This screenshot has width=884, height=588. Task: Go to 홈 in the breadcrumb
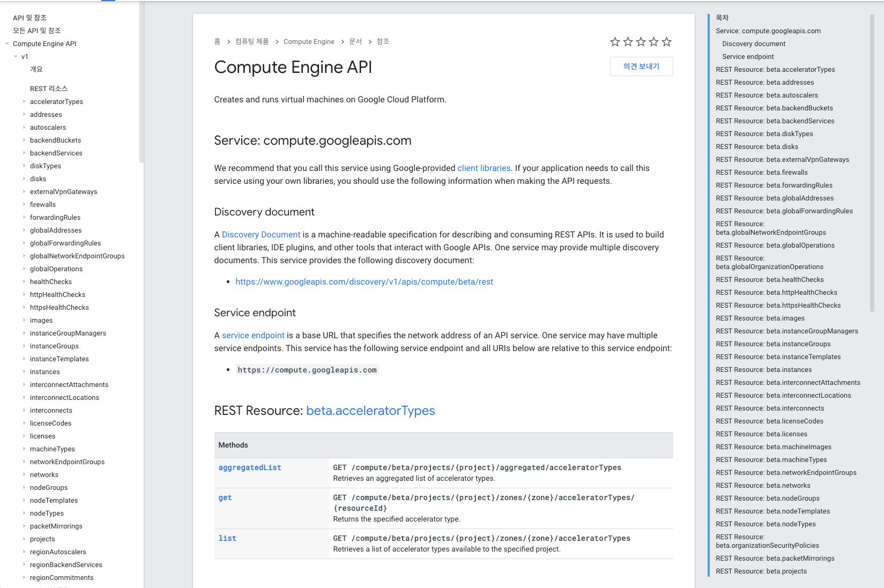tap(217, 42)
